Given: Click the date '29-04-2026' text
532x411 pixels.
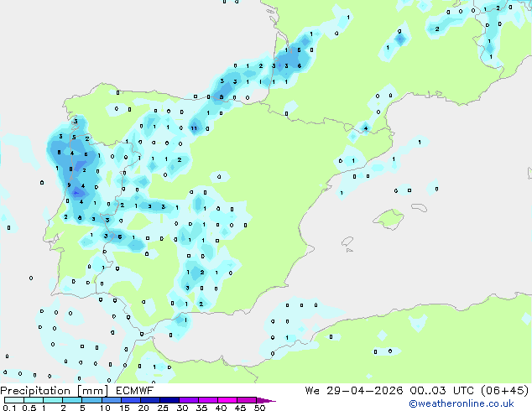Looking at the screenshot, I should pos(365,391).
